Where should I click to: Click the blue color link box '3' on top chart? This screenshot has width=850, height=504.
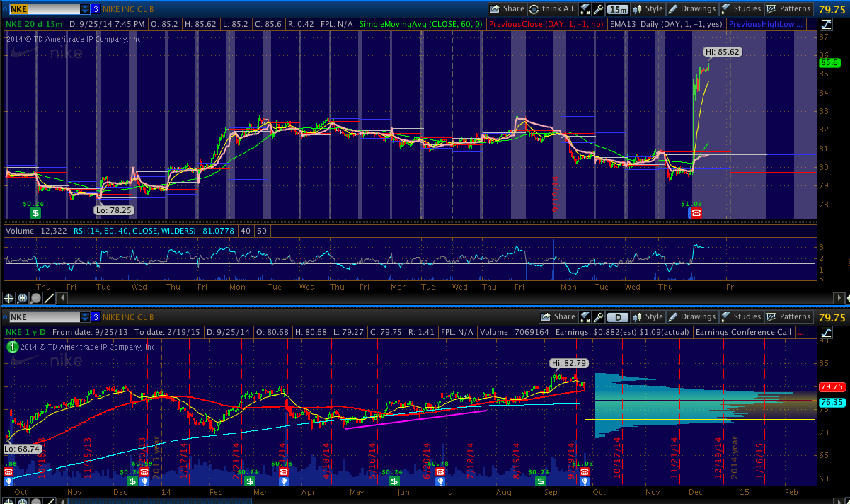pyautogui.click(x=96, y=9)
